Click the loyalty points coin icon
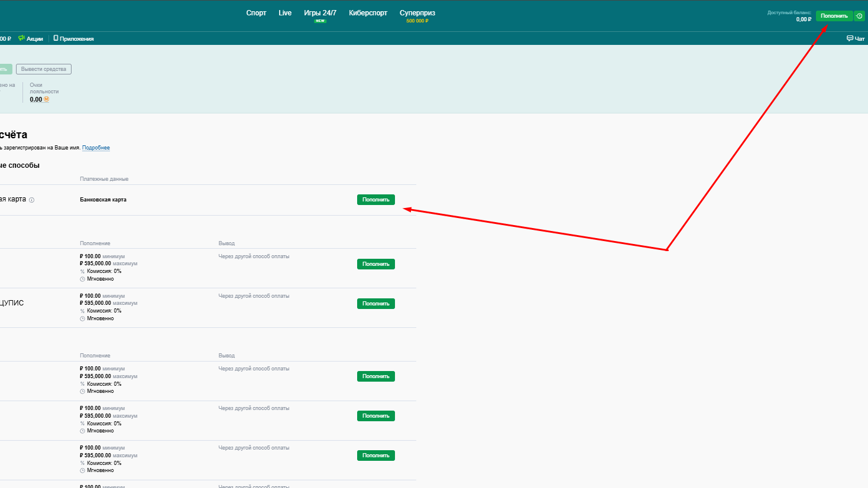Viewport: 868px width, 488px height. coord(46,100)
